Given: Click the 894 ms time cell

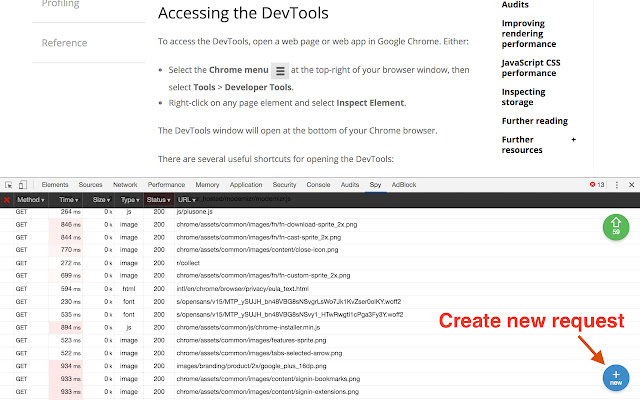Looking at the screenshot, I should (x=66, y=327).
